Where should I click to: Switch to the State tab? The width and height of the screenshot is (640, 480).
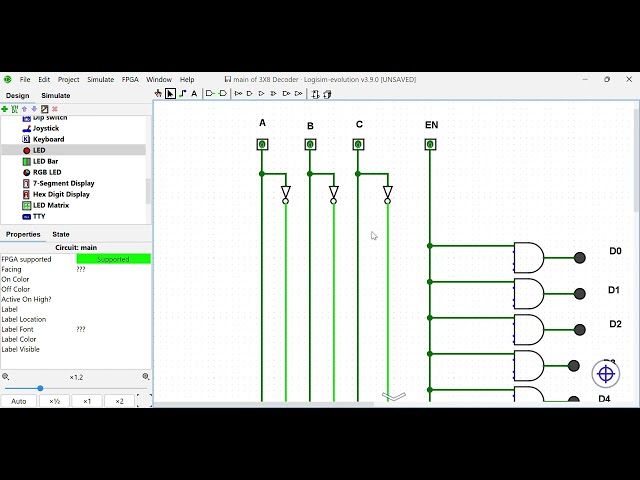pyautogui.click(x=61, y=234)
